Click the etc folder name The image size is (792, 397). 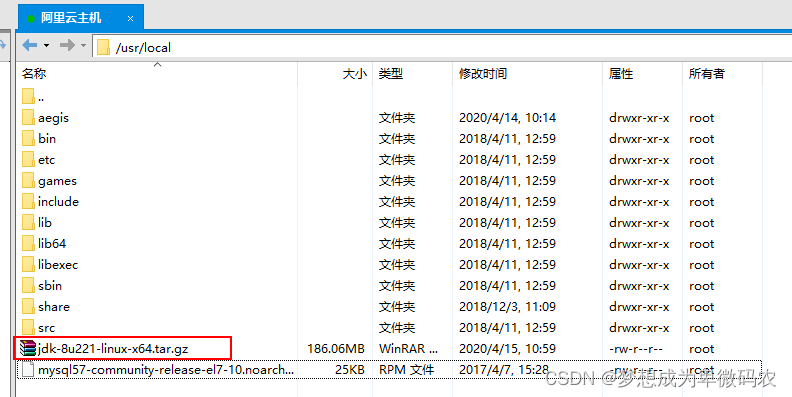(46, 160)
